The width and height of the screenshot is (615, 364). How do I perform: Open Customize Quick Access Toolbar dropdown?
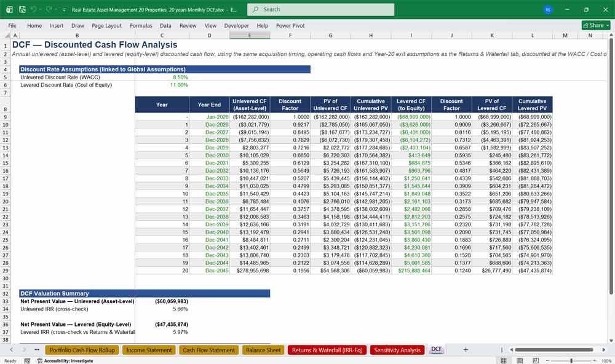[64, 9]
